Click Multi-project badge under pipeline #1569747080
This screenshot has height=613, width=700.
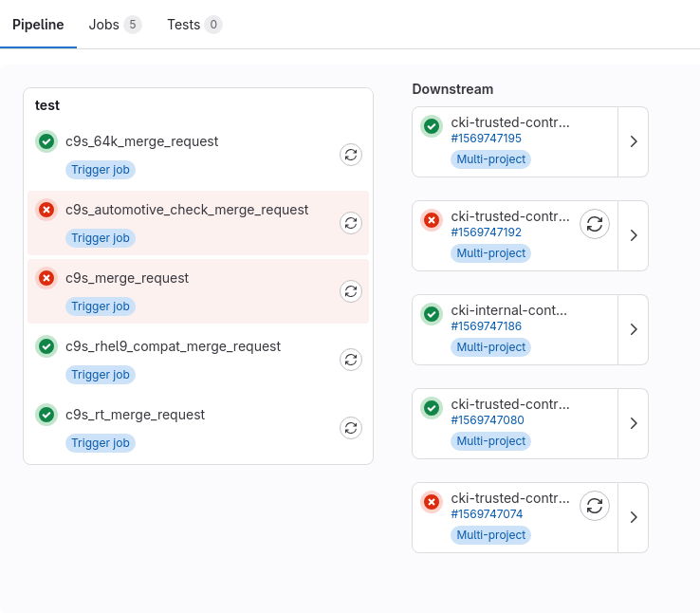point(490,441)
